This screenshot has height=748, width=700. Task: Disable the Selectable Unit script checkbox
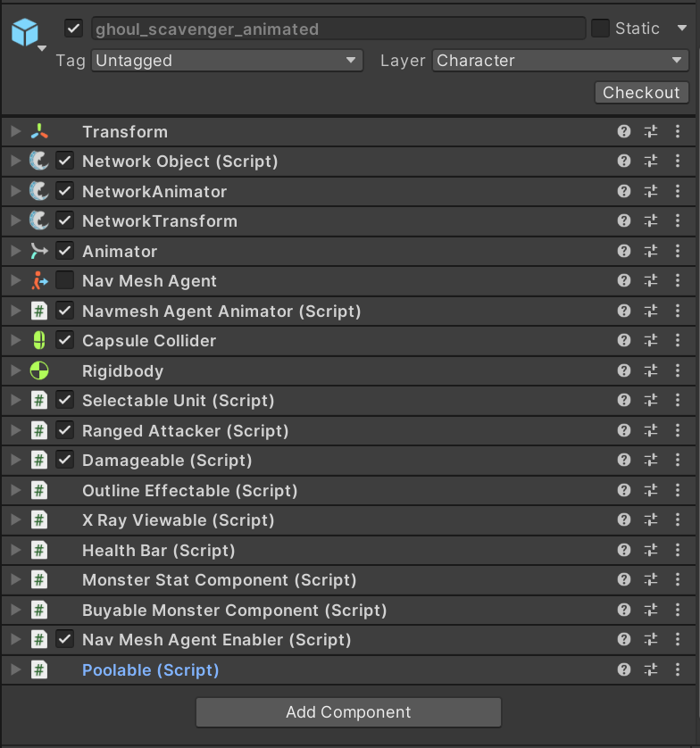(64, 400)
